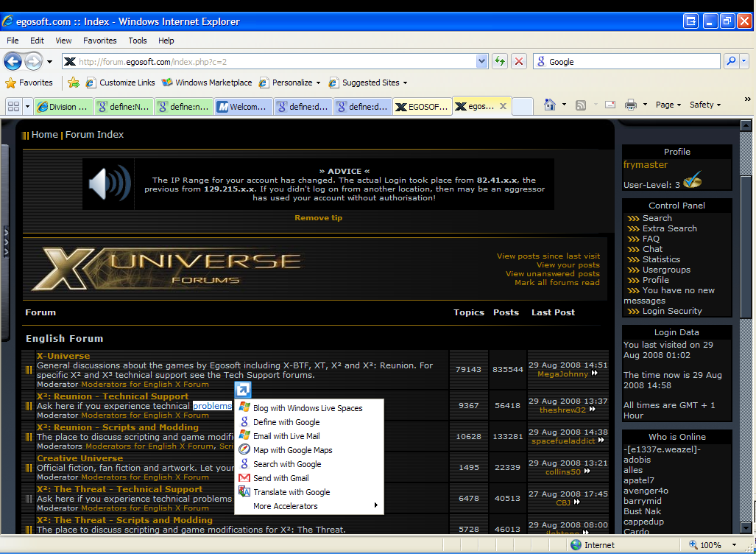Open the Safety command menu

705,105
